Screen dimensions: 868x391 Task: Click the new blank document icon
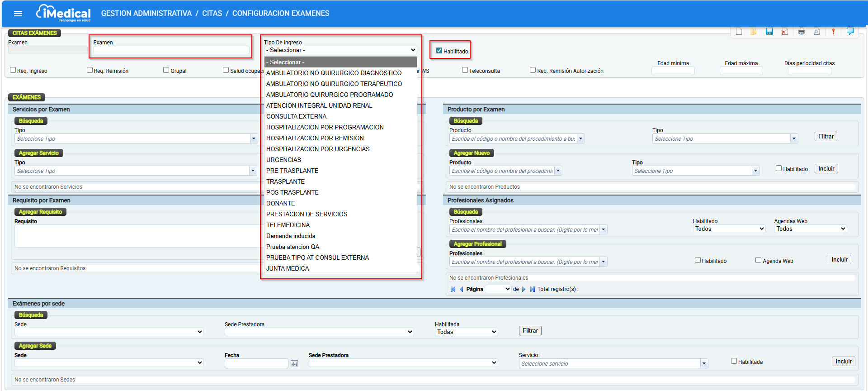(x=739, y=32)
